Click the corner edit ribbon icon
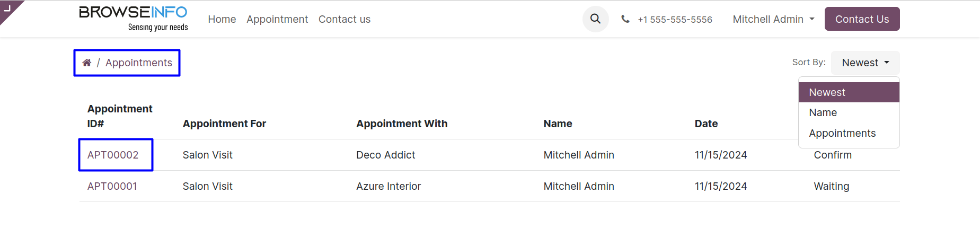The height and width of the screenshot is (246, 980). (x=7, y=8)
